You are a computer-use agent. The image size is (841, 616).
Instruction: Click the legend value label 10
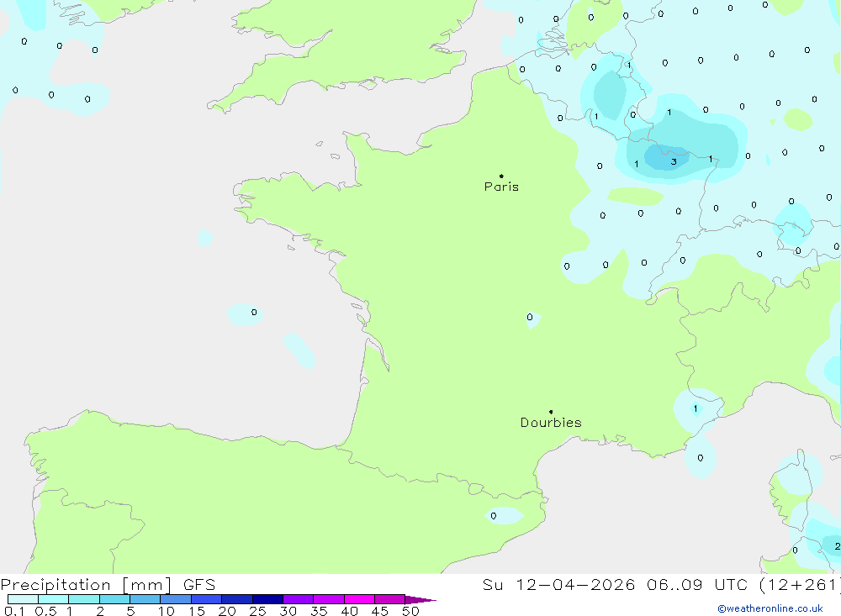167,611
